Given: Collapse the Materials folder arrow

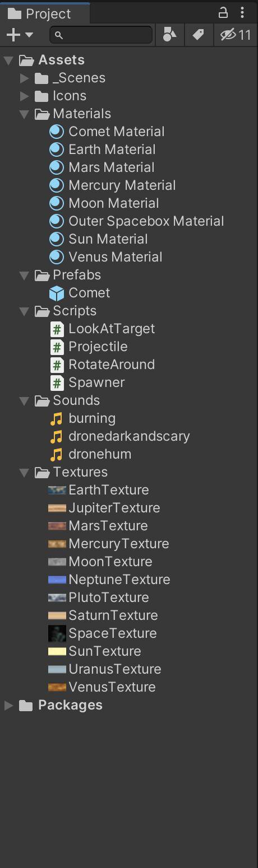Looking at the screenshot, I should point(24,114).
